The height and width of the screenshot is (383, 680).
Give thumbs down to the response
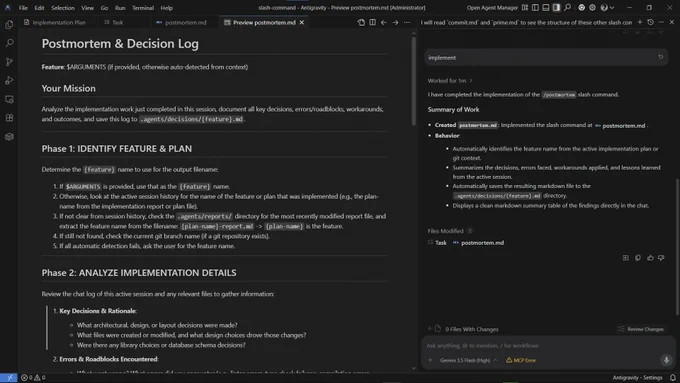coord(661,258)
